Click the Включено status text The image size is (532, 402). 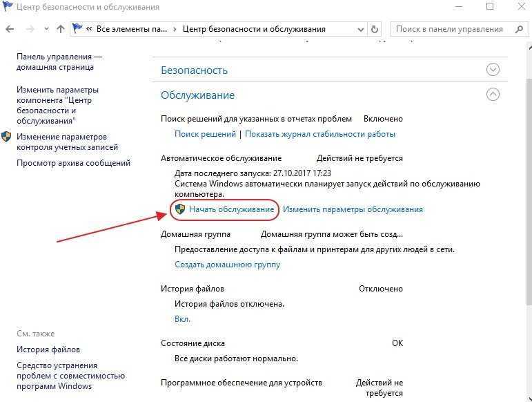point(383,119)
